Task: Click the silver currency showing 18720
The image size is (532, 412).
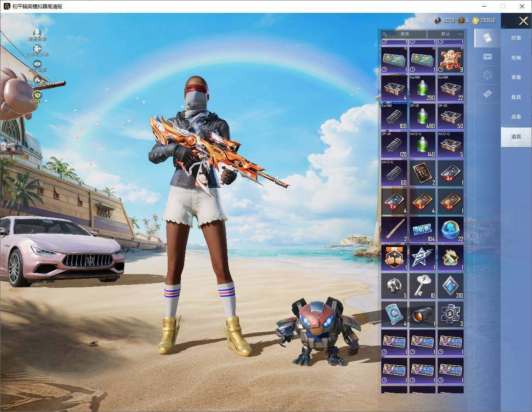Action: (x=444, y=20)
